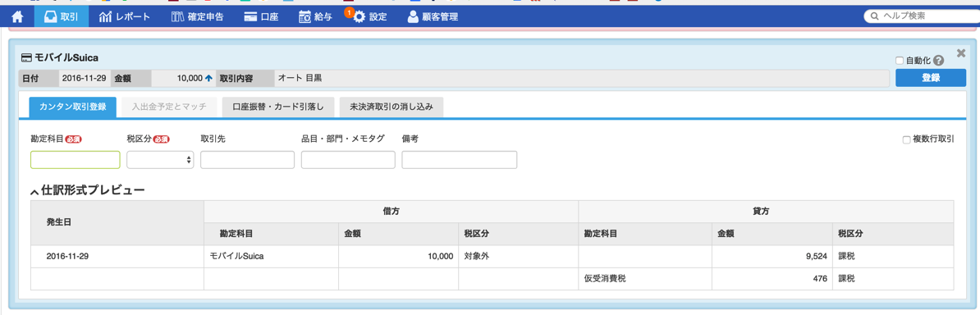Open the 税区分 dropdown
980x315 pixels.
click(161, 160)
